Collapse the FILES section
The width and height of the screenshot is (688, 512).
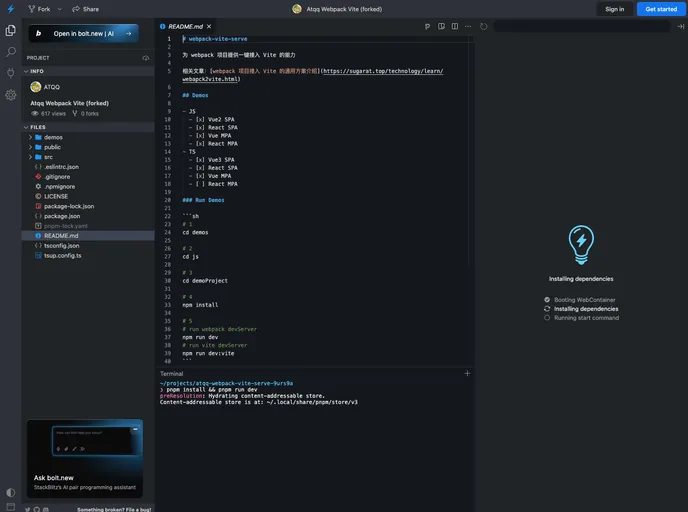(88, 127)
